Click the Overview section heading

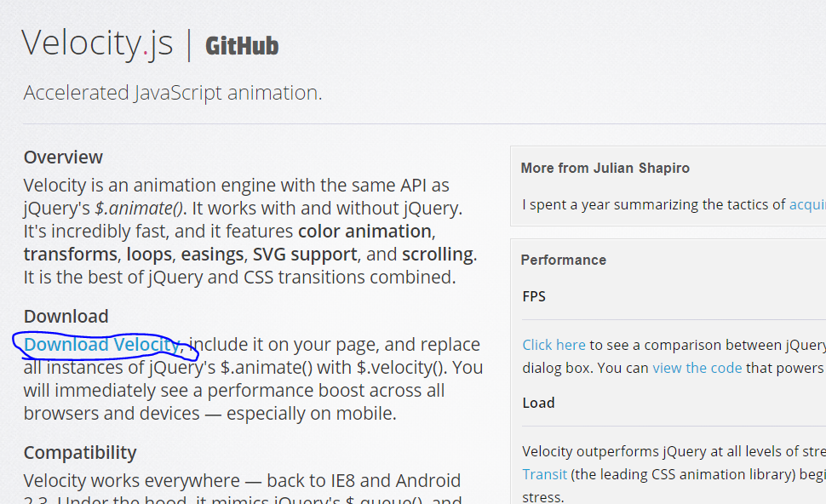[x=63, y=157]
